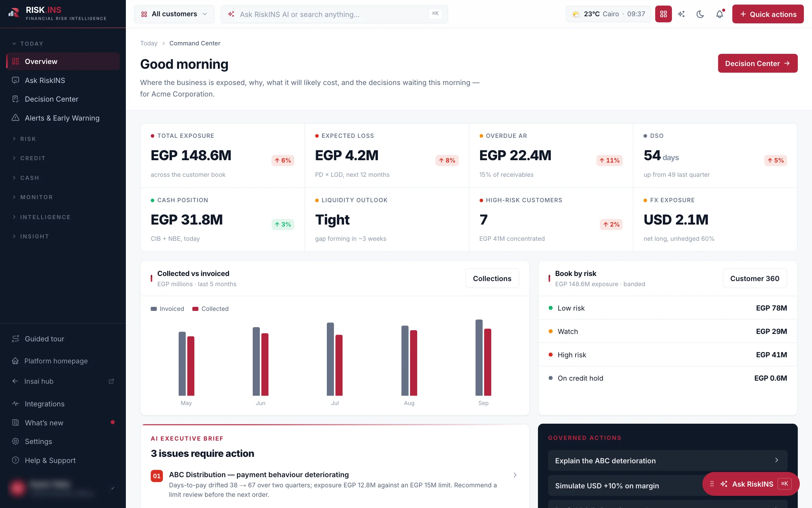Image resolution: width=812 pixels, height=508 pixels.
Task: Click the Collected legend swatch
Action: pos(195,309)
